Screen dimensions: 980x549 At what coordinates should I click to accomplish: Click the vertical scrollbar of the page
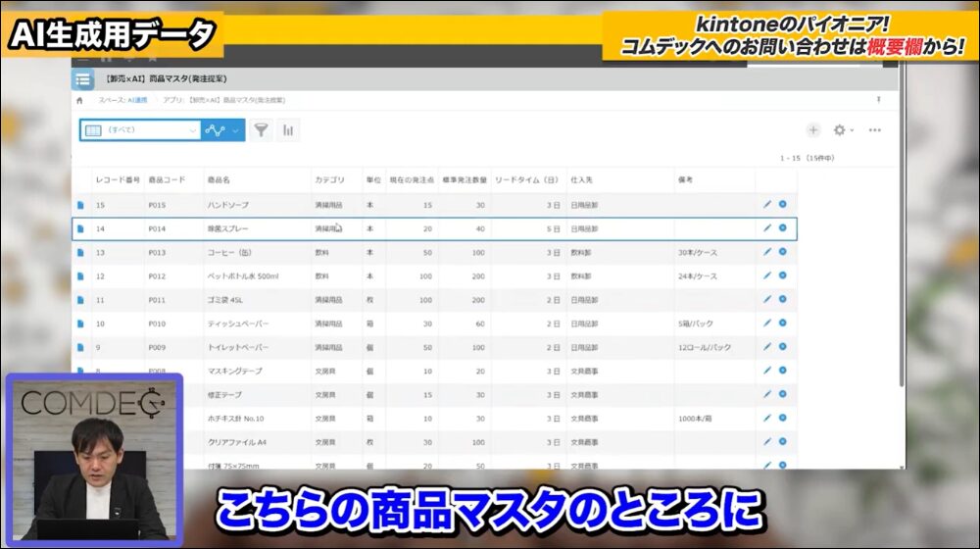(902, 245)
